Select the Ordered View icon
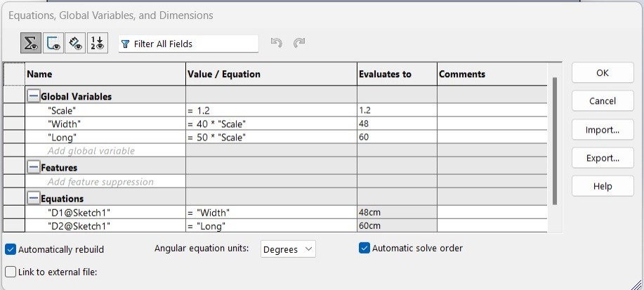The width and height of the screenshot is (644, 290). point(98,43)
